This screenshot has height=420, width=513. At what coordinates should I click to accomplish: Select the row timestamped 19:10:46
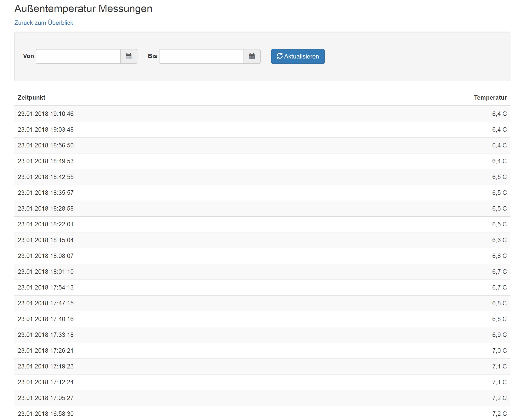[x=46, y=114]
